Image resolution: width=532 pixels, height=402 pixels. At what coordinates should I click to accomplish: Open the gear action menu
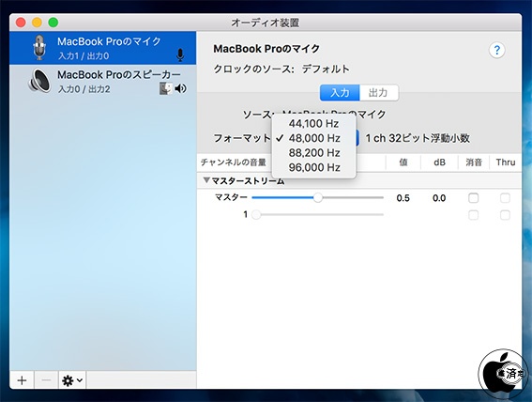point(72,380)
